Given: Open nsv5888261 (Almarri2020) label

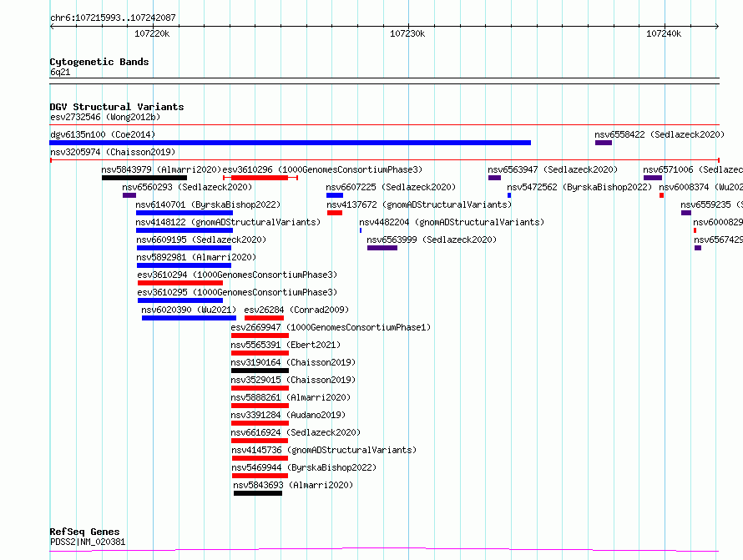Looking at the screenshot, I should 291,397.
